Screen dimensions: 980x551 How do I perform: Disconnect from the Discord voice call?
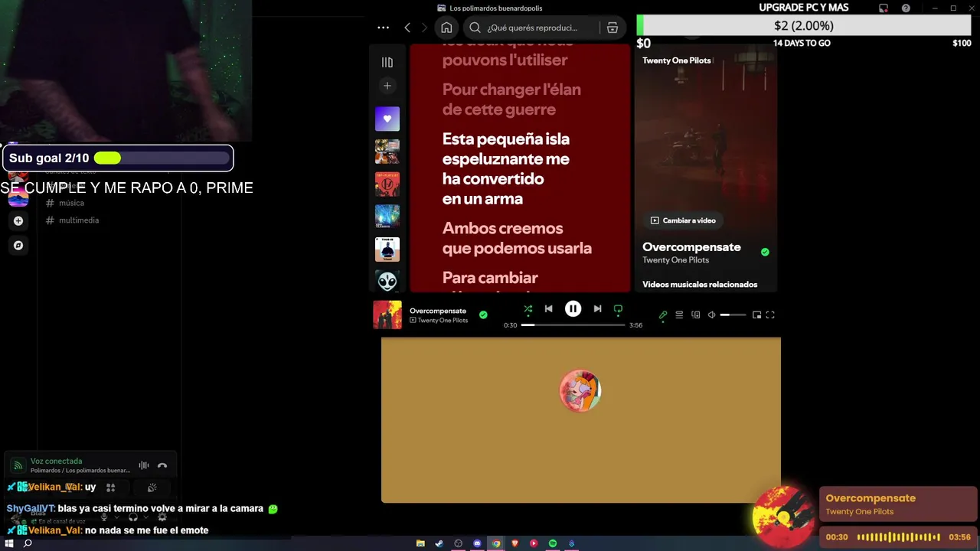[162, 465]
